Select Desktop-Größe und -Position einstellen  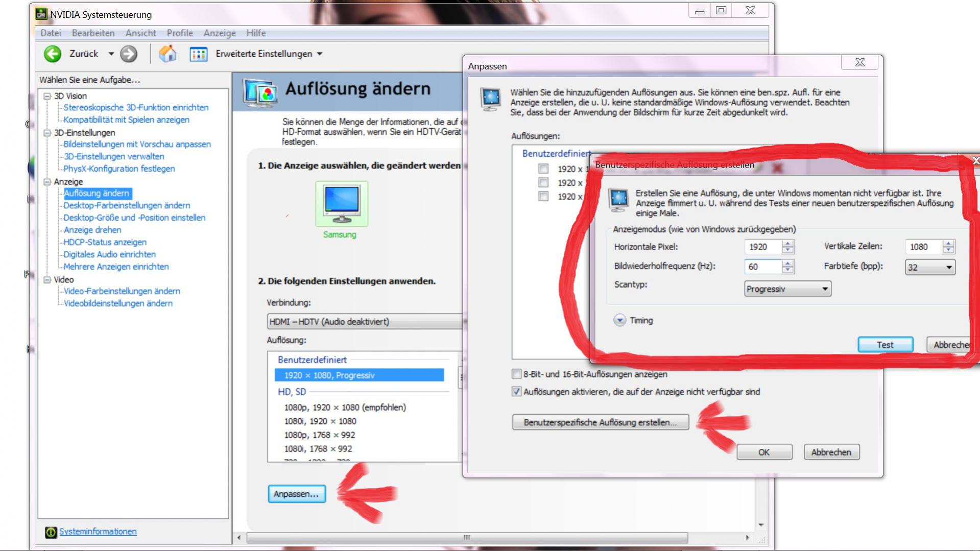(x=134, y=218)
